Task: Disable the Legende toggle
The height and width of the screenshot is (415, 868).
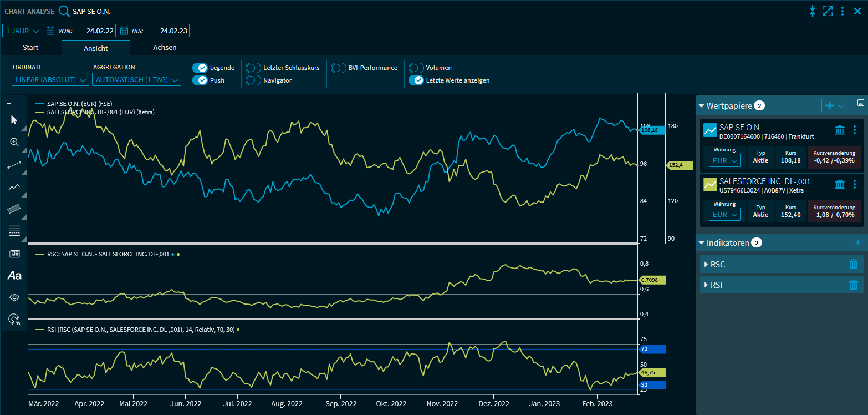Action: coord(200,68)
